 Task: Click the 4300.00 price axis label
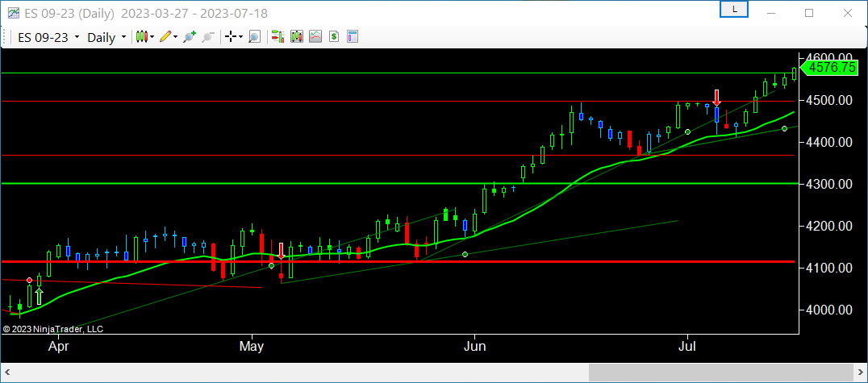click(x=830, y=184)
